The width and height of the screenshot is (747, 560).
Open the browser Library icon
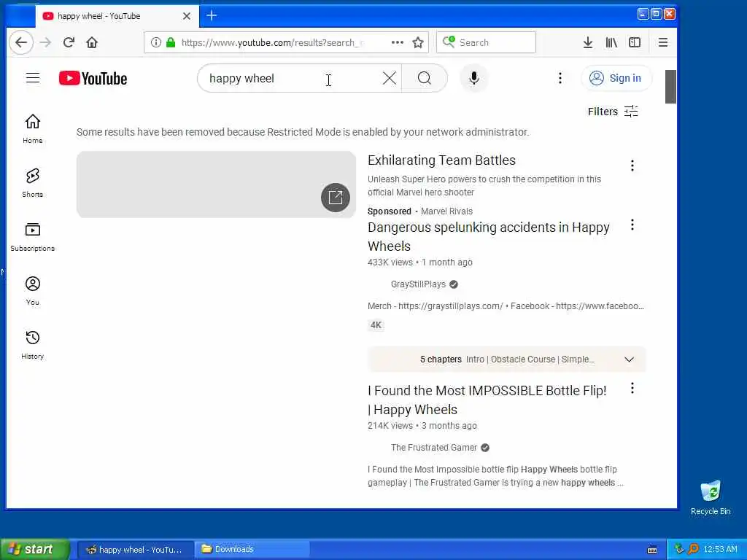pos(611,42)
